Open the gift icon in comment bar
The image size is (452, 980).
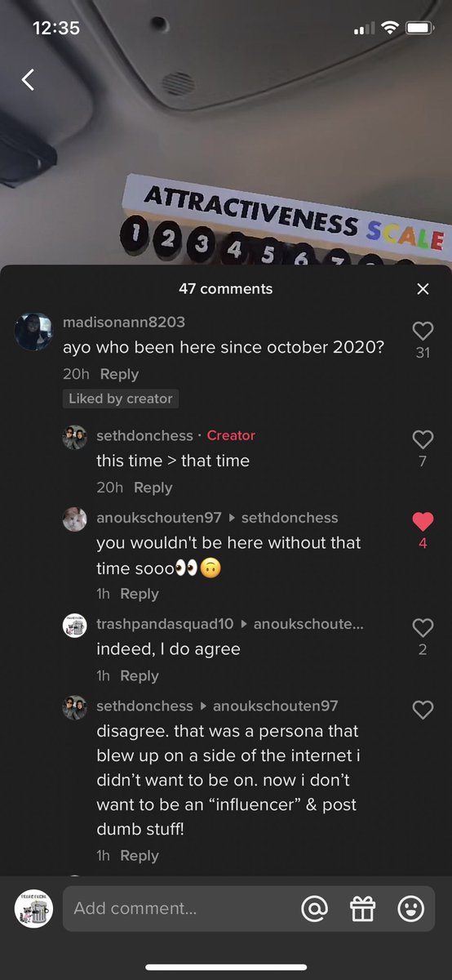[362, 908]
